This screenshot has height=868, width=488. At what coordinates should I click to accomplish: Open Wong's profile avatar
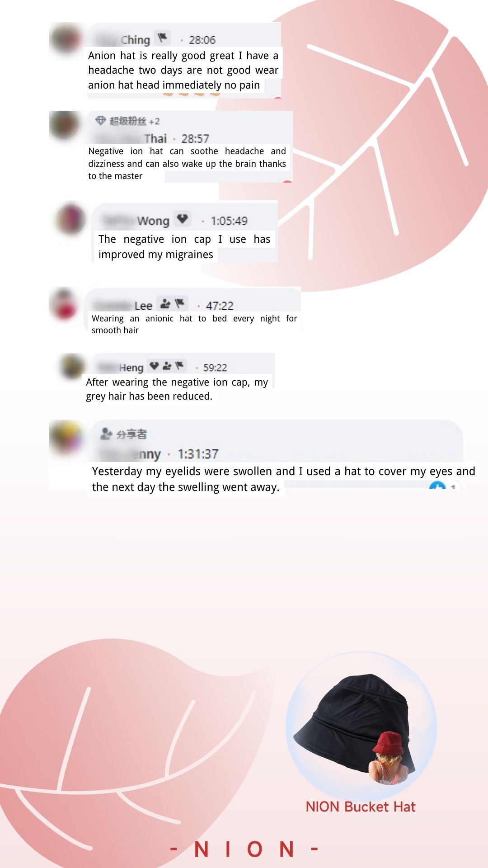click(x=70, y=219)
